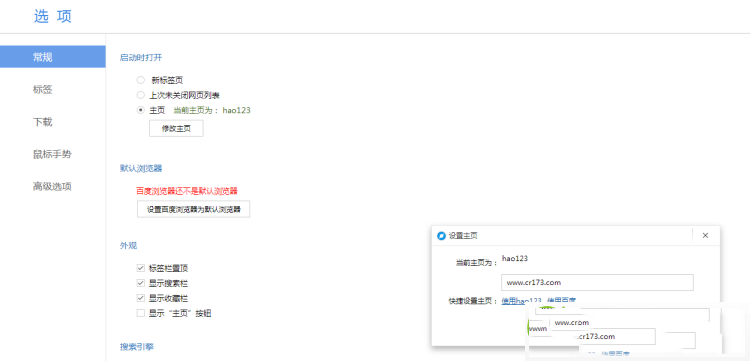Enable the 显示"主页"按钮 checkbox

click(141, 313)
